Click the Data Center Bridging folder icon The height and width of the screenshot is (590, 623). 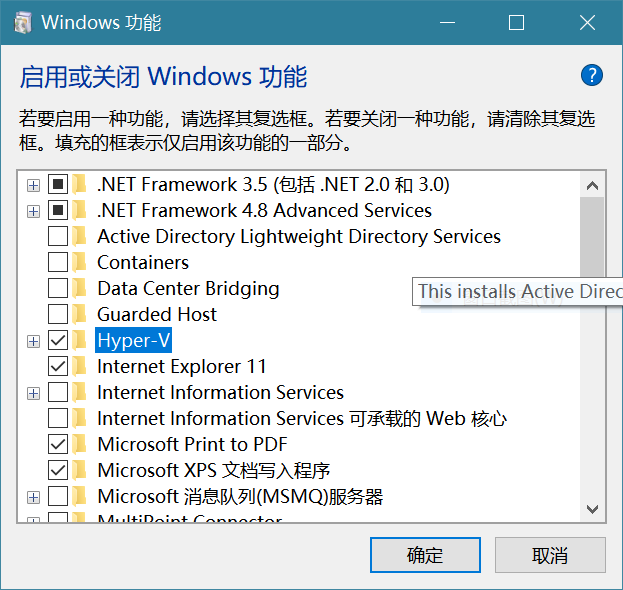80,289
